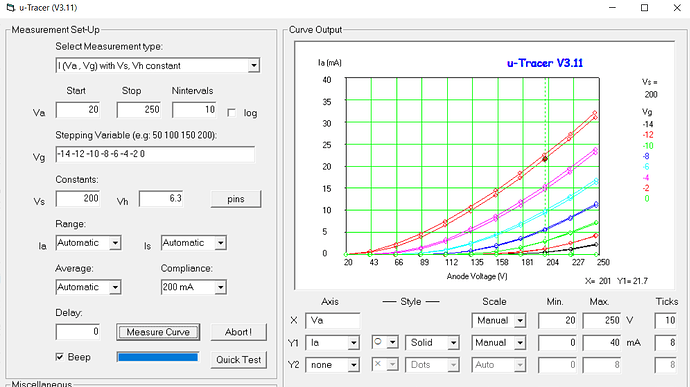This screenshot has height=387, width=690.
Task: Click the pins button
Action: (x=236, y=199)
